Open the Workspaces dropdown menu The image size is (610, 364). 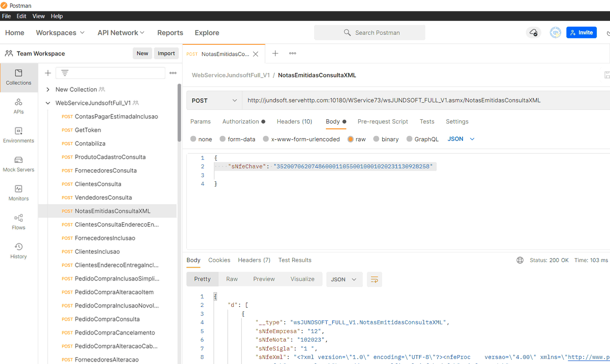pos(60,33)
